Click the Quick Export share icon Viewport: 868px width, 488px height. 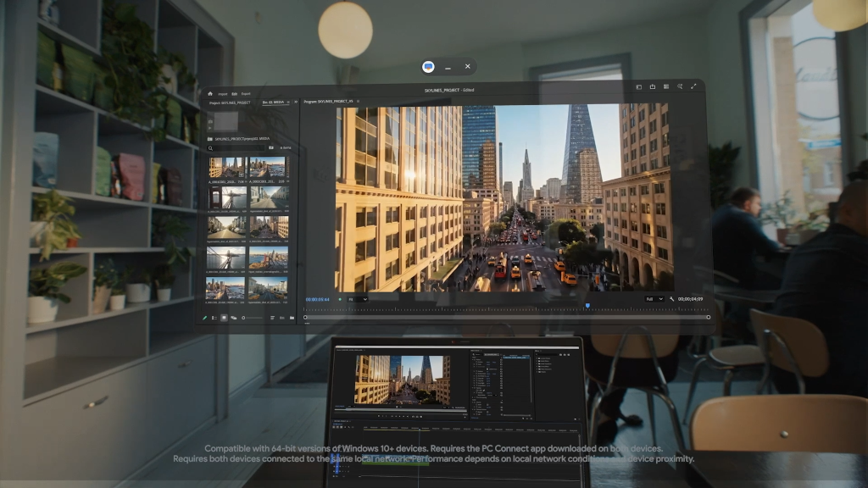[653, 86]
